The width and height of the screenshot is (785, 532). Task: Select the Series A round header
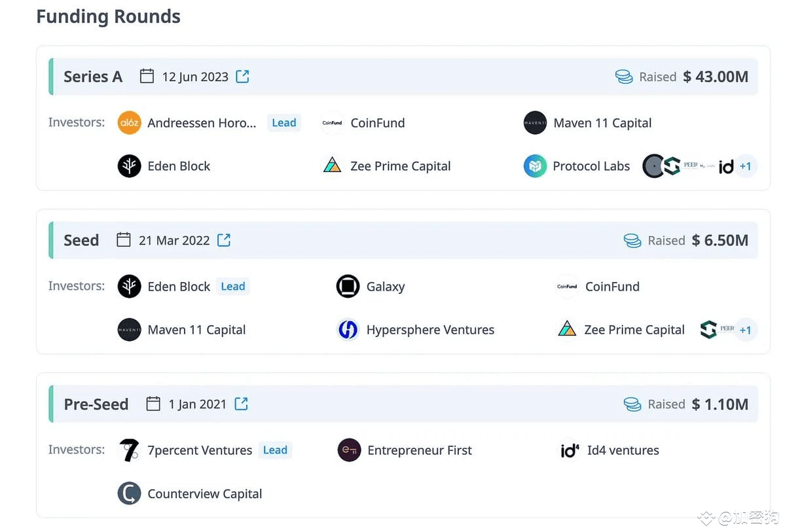point(93,77)
